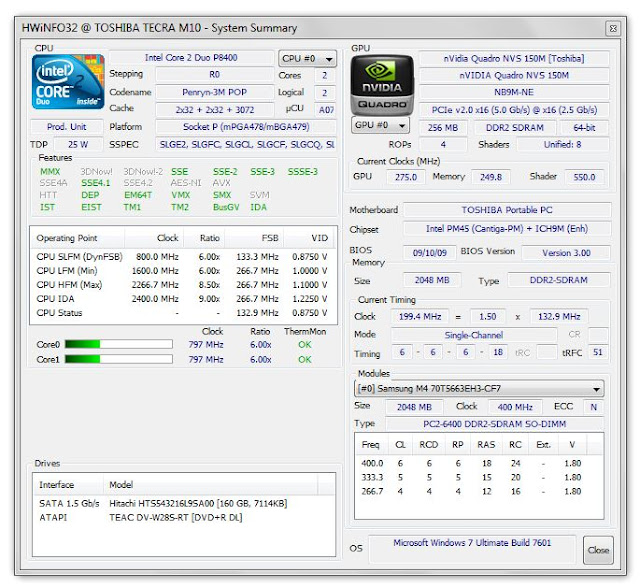Select the CPU Status row
Viewport: 640px width, 588px height.
tap(183, 313)
